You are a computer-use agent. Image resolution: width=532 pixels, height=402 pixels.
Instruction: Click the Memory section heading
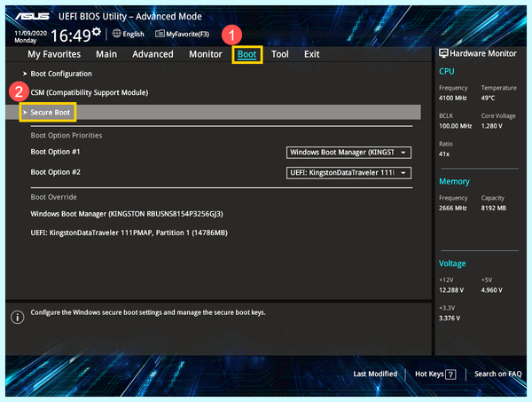[x=454, y=182]
